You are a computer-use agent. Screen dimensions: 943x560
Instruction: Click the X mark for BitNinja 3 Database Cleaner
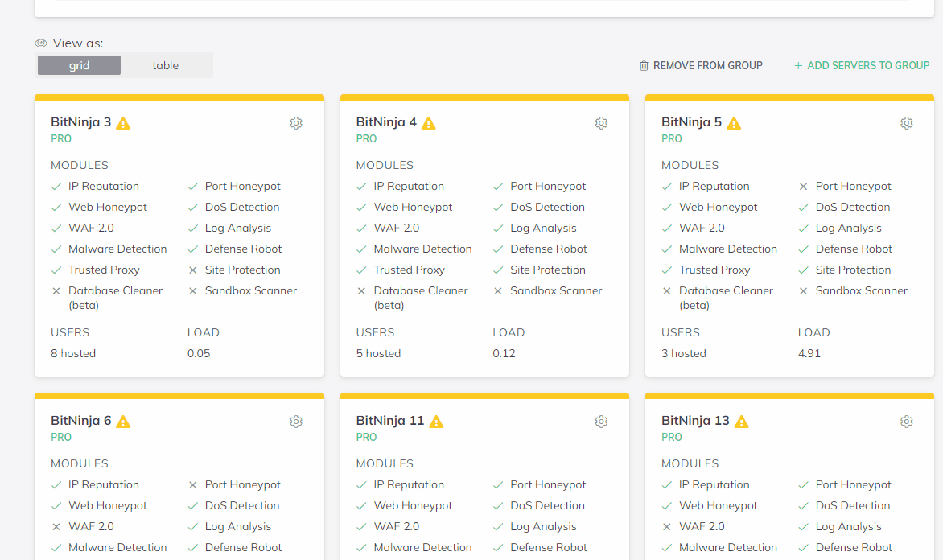click(x=56, y=291)
